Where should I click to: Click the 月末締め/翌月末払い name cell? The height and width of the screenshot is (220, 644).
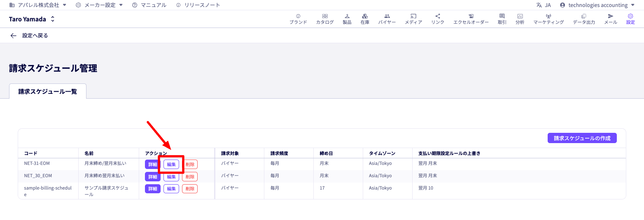105,163
